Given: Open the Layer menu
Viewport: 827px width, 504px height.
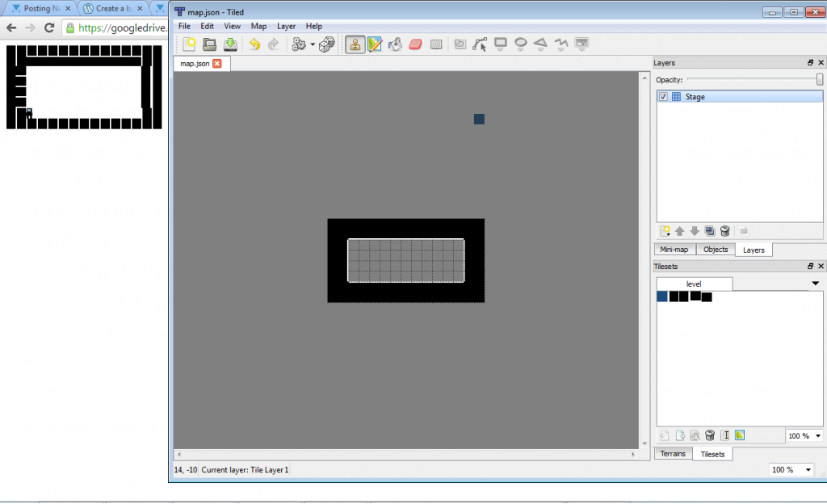Looking at the screenshot, I should (x=286, y=26).
